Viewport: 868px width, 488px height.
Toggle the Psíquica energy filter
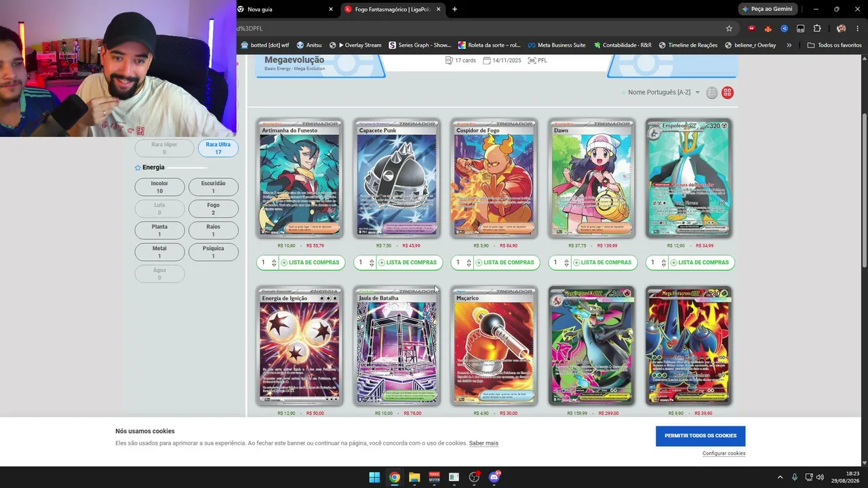[214, 252]
